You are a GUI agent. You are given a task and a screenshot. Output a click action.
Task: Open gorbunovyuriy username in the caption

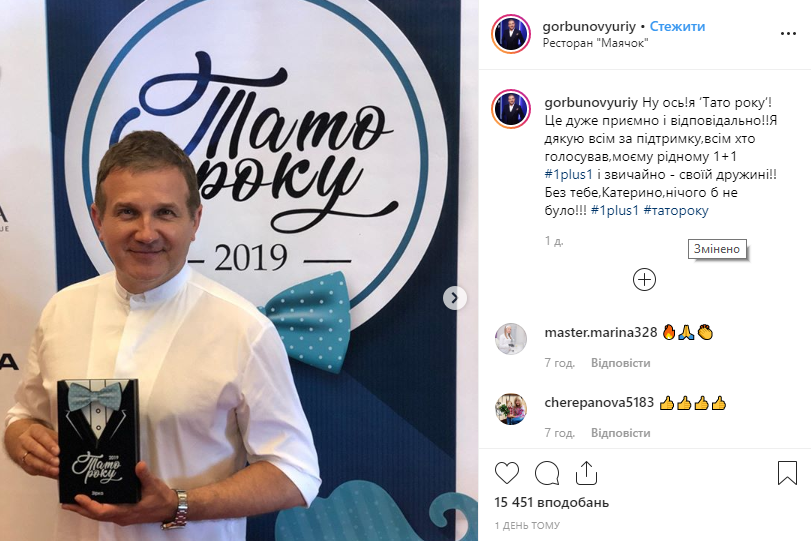click(x=591, y=102)
